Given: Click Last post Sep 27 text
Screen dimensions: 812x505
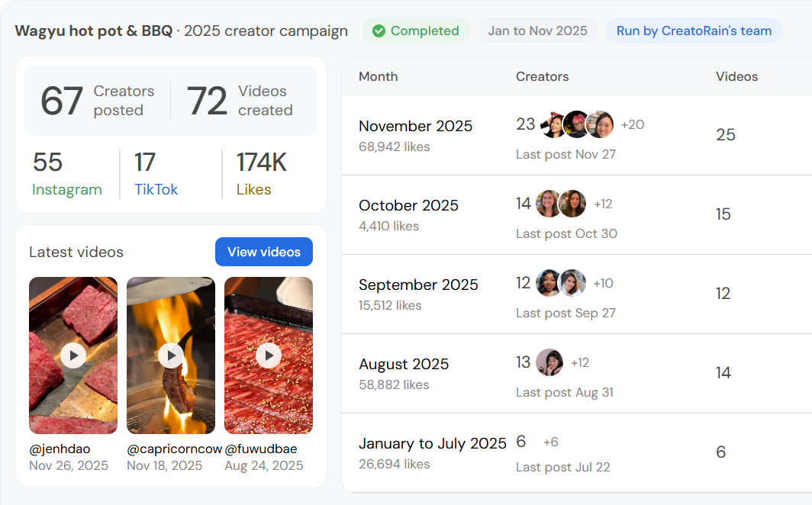Looking at the screenshot, I should click(565, 313).
